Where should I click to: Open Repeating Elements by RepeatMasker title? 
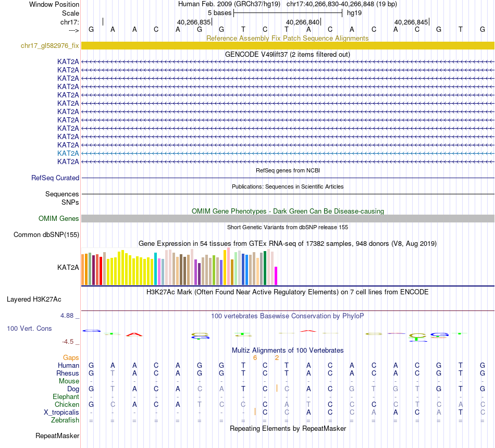click(x=288, y=429)
